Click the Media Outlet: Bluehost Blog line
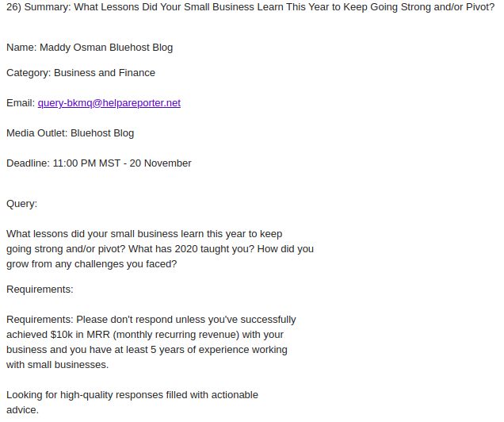This screenshot has width=504, height=422. 70,133
